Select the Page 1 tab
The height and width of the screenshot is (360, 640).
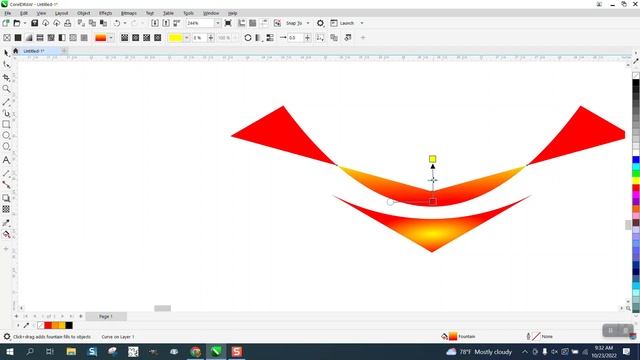(x=106, y=316)
